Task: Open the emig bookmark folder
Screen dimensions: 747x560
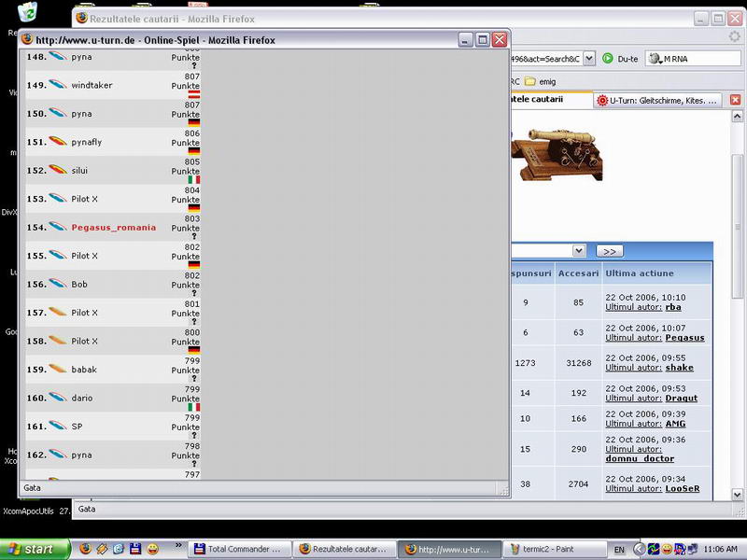Action: pyautogui.click(x=541, y=81)
